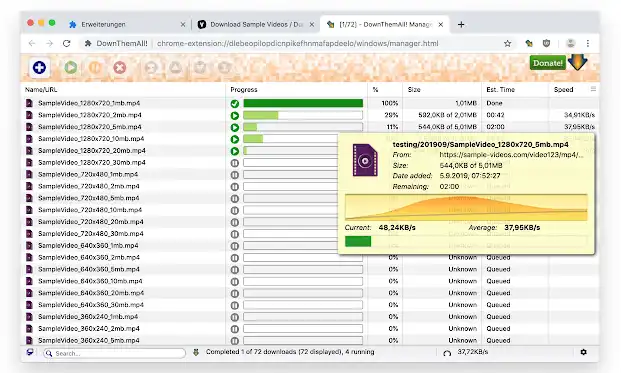Viewport: 621px width, 373px height.
Task: Click the red Cancel toolbar icon
Action: [119, 68]
